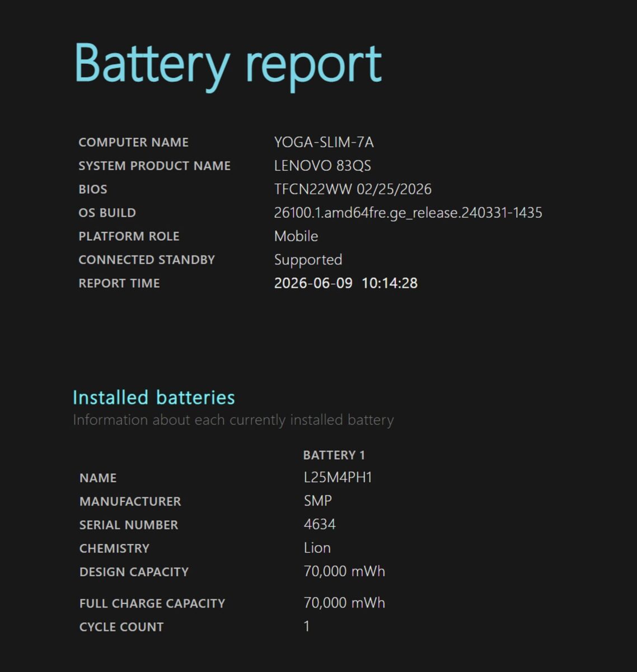
Task: Click the serial number 4634
Action: (320, 525)
